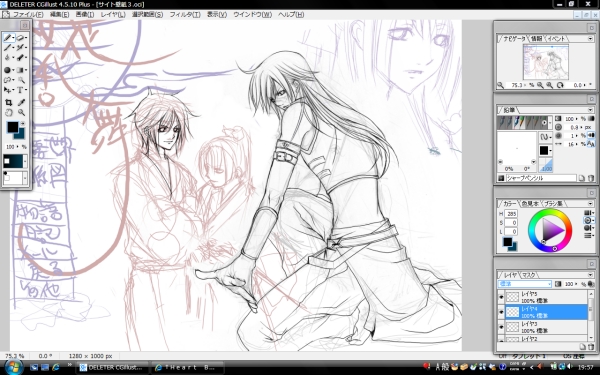The image size is (600, 375).
Task: Create new brush preset with page icon
Action: click(581, 178)
